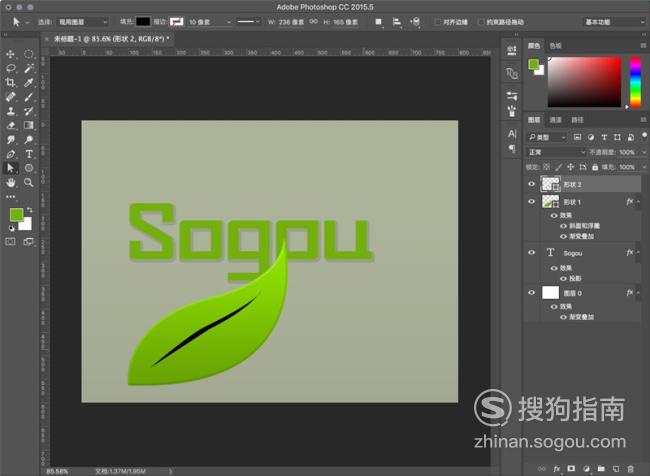
Task: Open the layer opacity dropdown arrow
Action: [644, 152]
